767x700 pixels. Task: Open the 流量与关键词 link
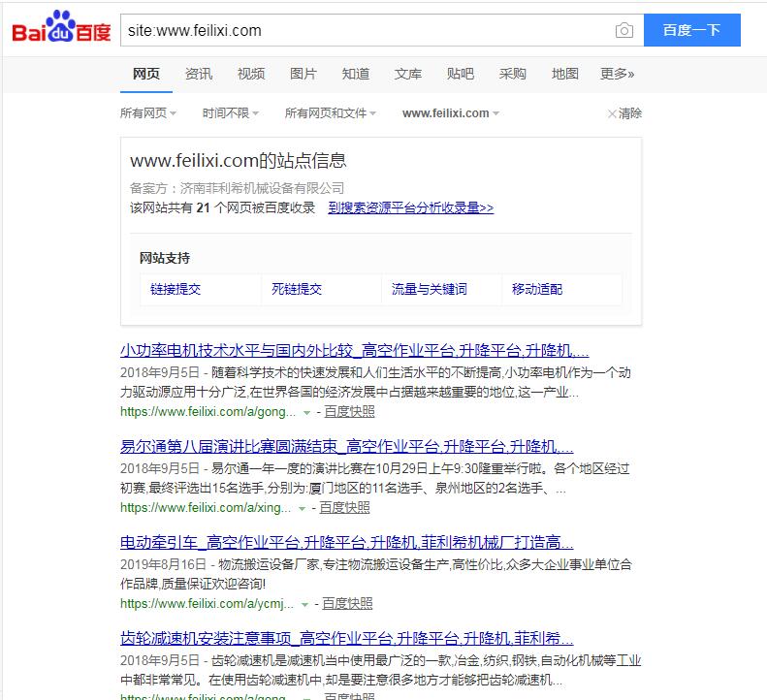click(430, 289)
